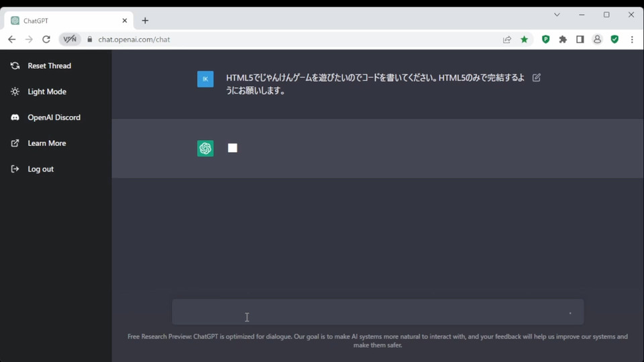
Task: Open the browser profile avatar icon
Action: [x=597, y=40]
